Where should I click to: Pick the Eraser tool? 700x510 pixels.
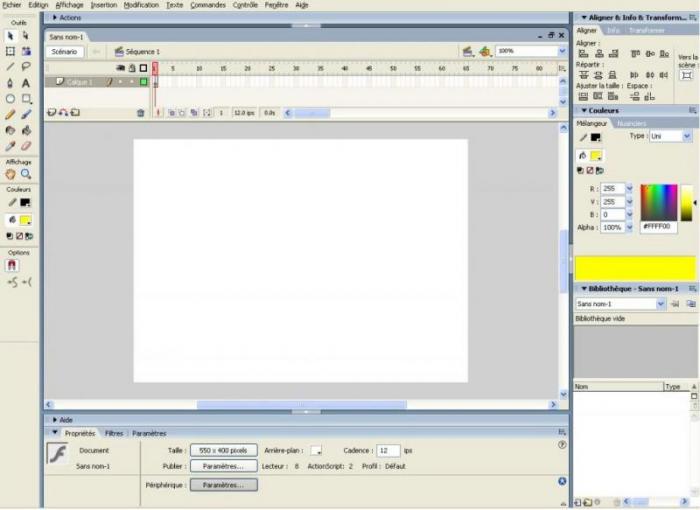point(26,146)
